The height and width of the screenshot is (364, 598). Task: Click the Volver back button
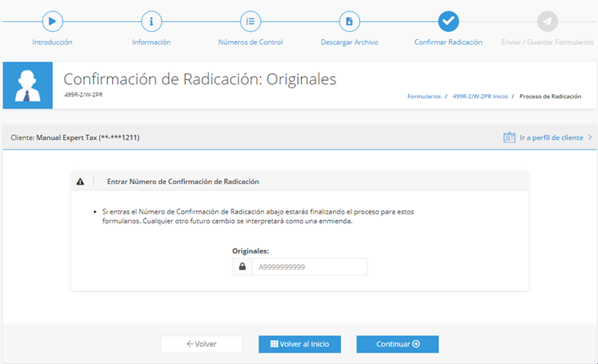pos(201,344)
